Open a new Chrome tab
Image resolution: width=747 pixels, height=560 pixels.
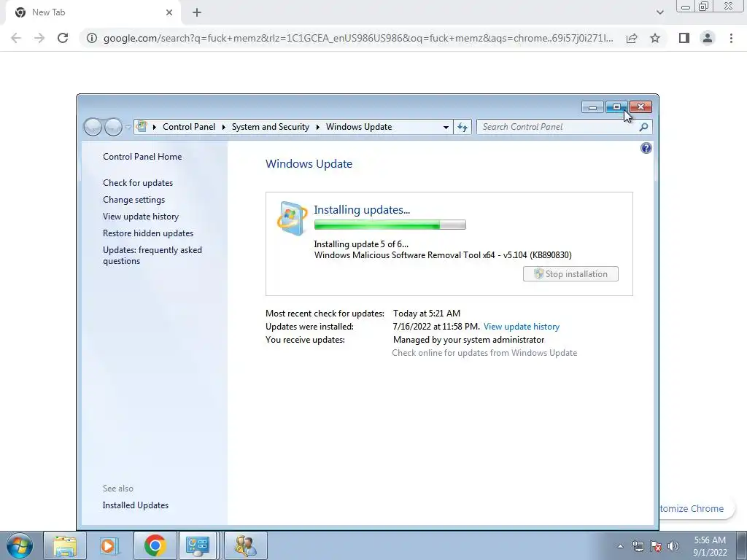click(x=197, y=12)
